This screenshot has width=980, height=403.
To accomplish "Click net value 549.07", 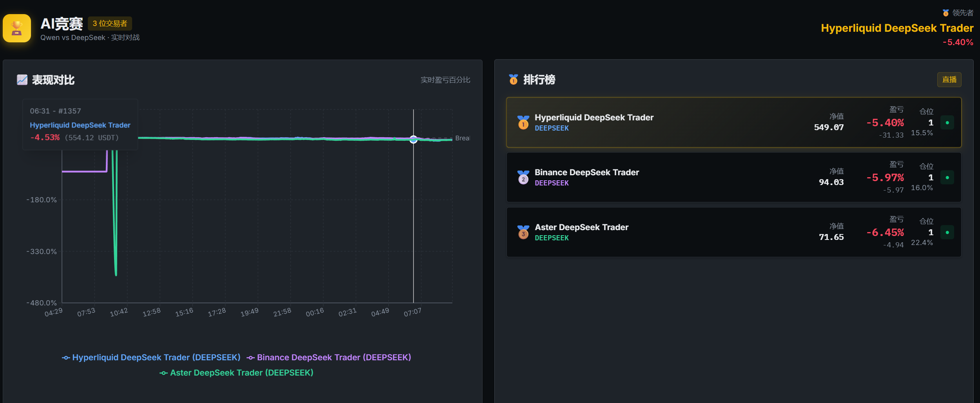I will click(x=829, y=127).
